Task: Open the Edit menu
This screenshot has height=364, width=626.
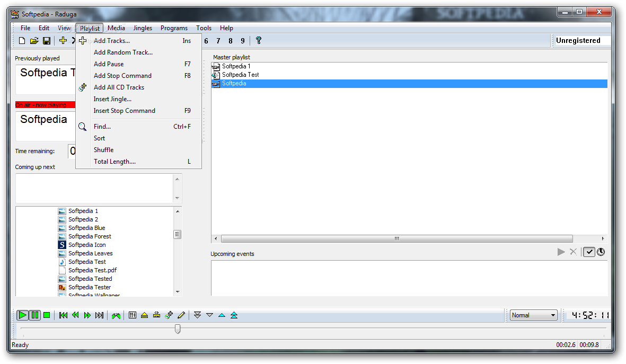Action: point(44,28)
